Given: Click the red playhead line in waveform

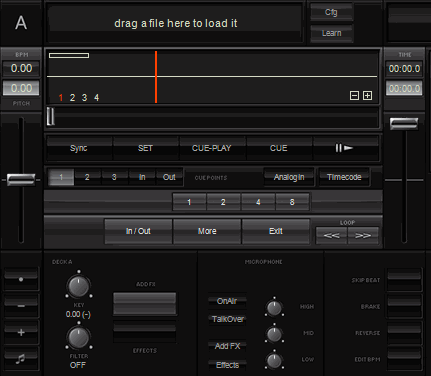Looking at the screenshot, I should (x=156, y=77).
